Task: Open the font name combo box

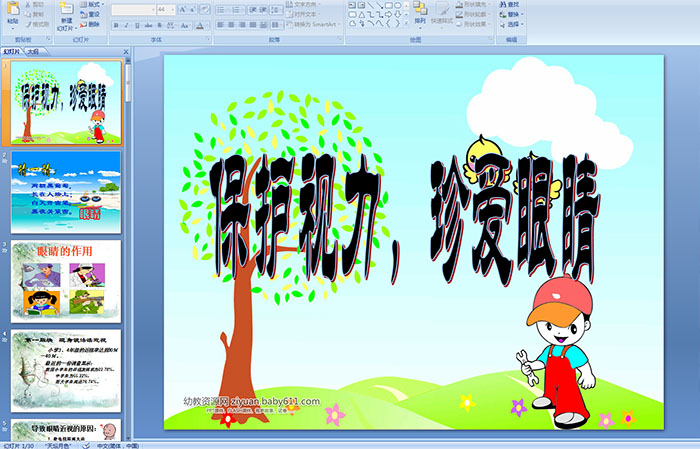Action: (133, 10)
